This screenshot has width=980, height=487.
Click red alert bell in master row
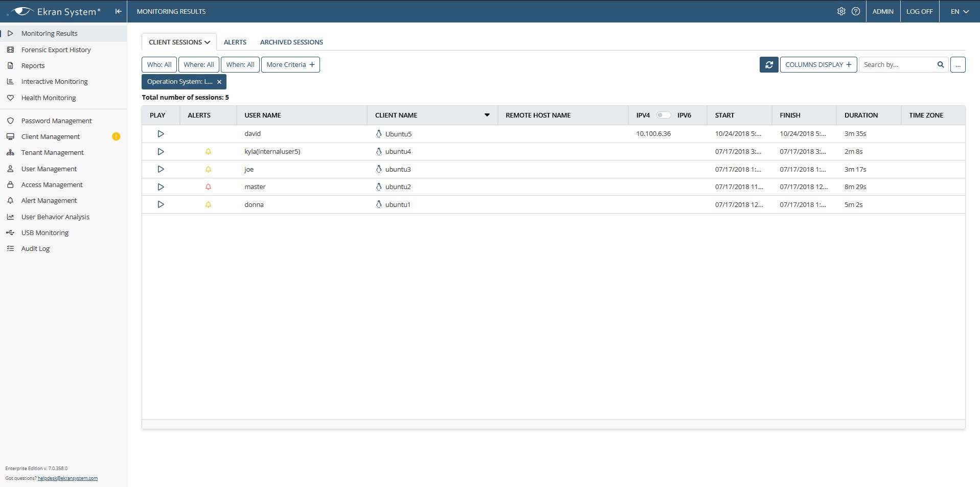(208, 187)
